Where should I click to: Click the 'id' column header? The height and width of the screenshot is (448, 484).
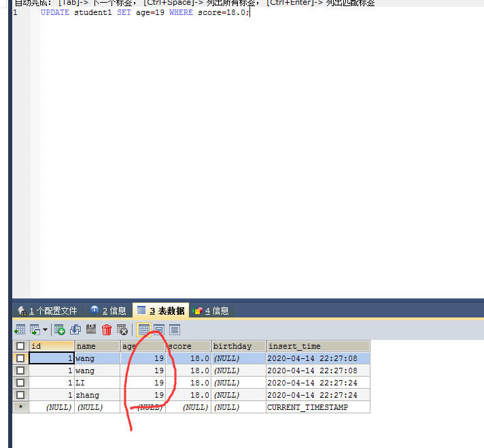[x=52, y=346]
